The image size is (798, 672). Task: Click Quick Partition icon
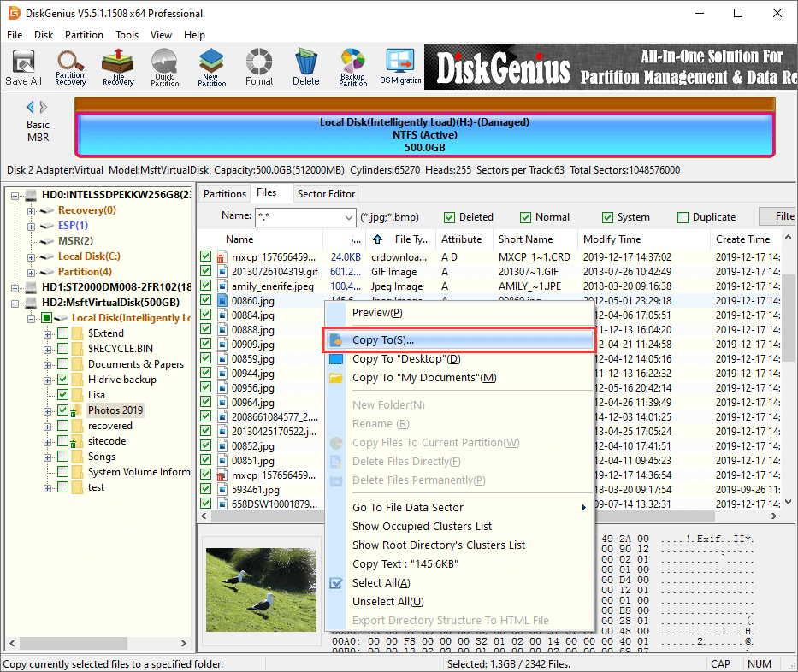tap(164, 68)
